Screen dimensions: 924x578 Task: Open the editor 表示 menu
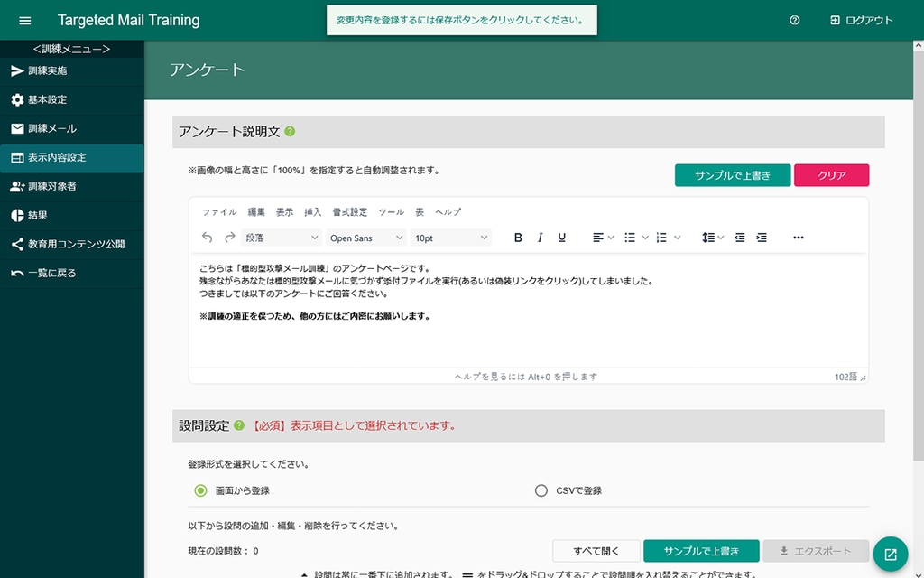pos(284,211)
